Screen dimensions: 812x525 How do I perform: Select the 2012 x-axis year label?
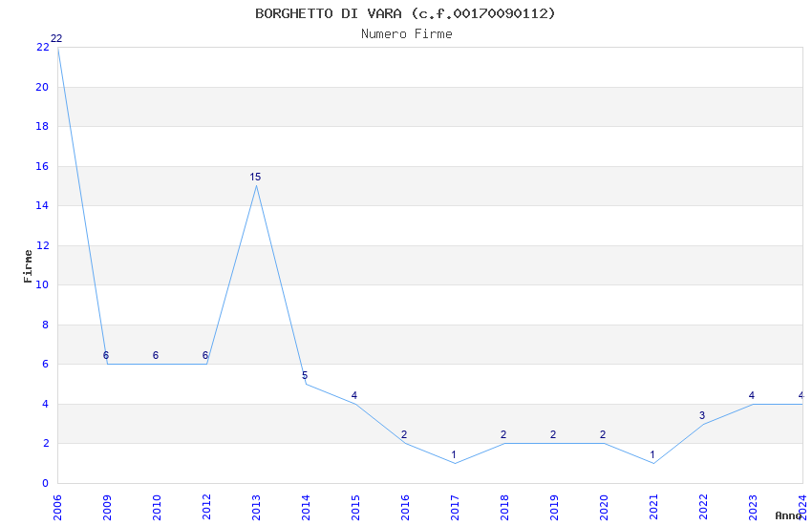pos(206,508)
